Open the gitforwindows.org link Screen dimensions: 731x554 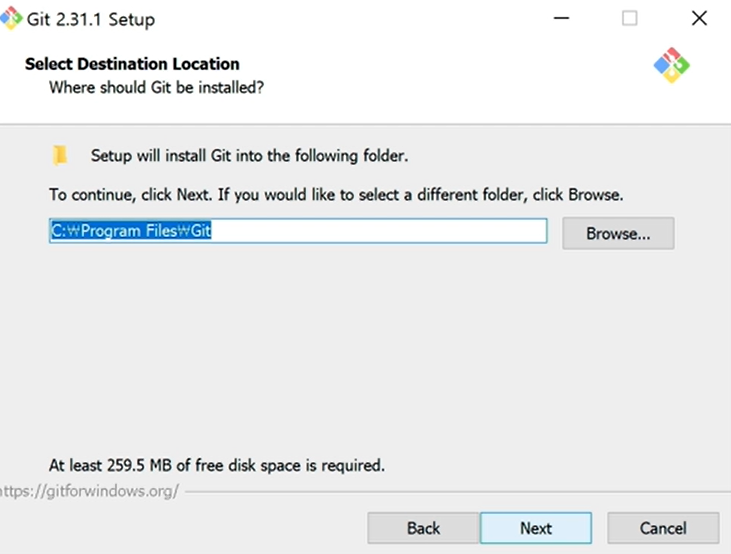[x=89, y=491]
